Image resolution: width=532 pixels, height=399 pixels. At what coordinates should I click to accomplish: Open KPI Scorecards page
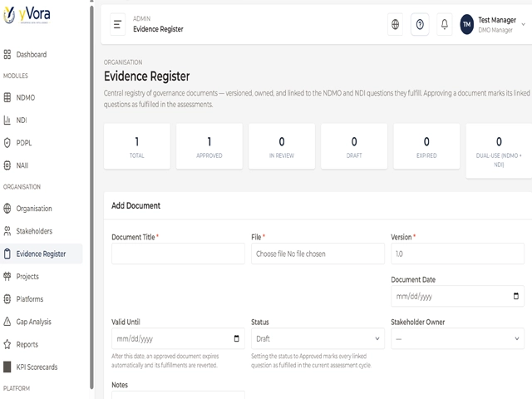tap(42, 367)
